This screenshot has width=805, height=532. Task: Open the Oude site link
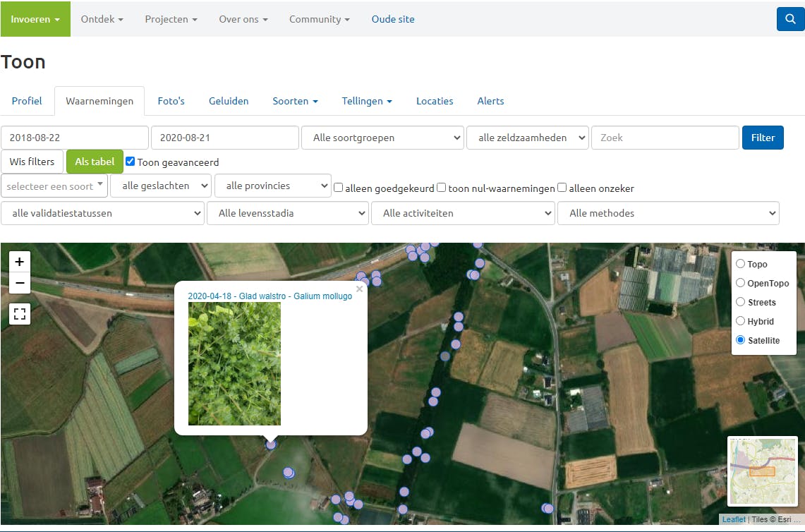393,19
